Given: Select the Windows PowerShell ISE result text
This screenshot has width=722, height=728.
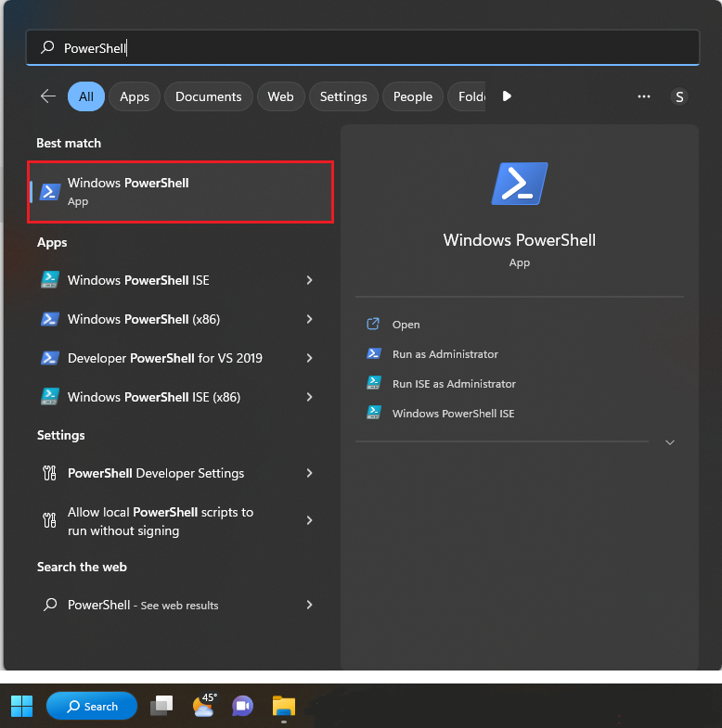Looking at the screenshot, I should tap(138, 280).
